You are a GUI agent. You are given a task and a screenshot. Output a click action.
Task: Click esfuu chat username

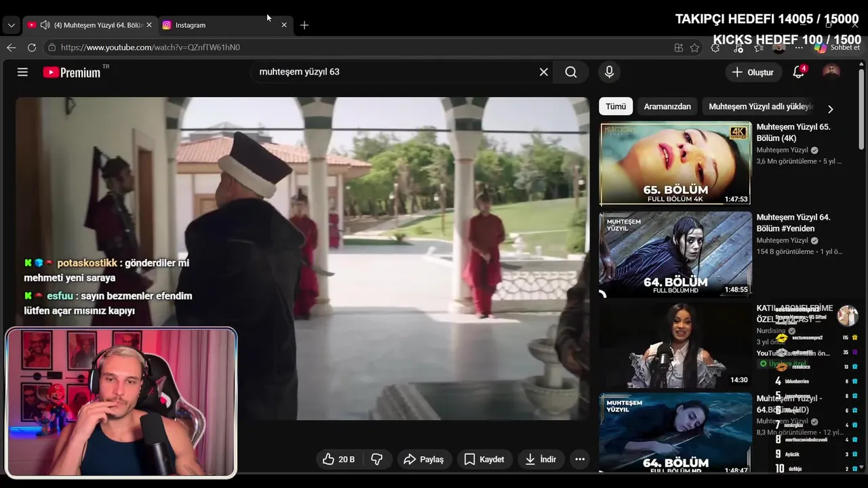click(x=60, y=296)
